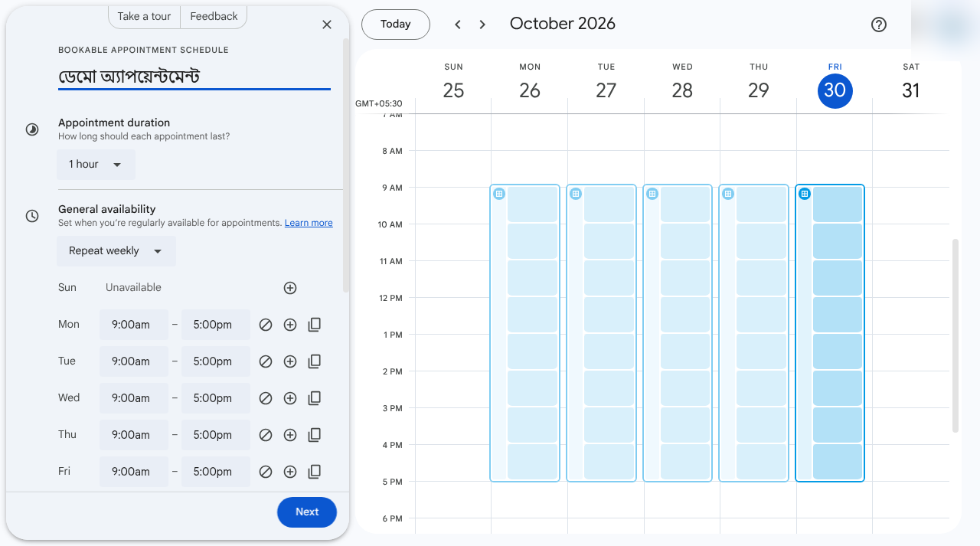Select Monday 26 in calendar header

(x=530, y=90)
